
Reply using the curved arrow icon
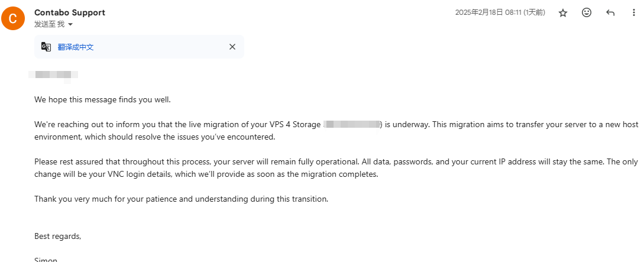610,12
